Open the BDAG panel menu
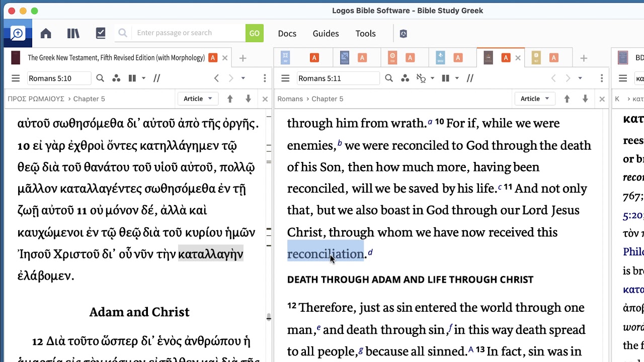This screenshot has width=644, height=362. click(x=623, y=78)
